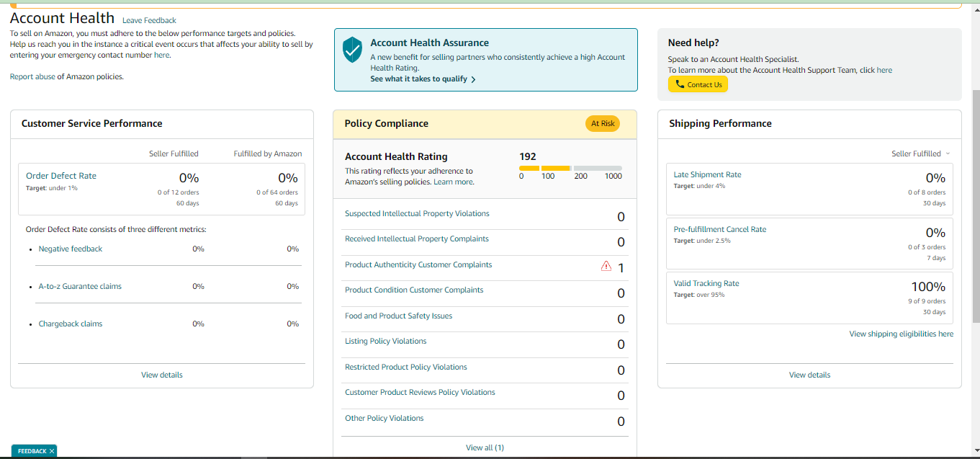Open Product Condition Customer Complaints

(414, 290)
